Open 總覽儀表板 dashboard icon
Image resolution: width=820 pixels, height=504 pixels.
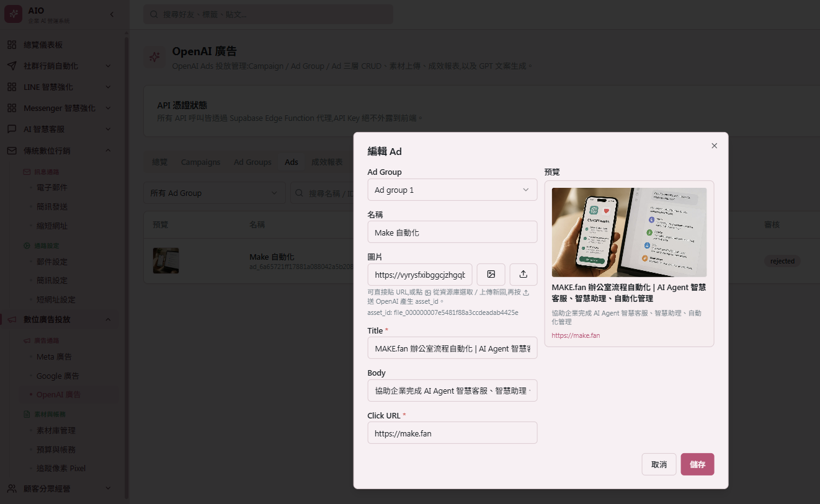tap(12, 45)
